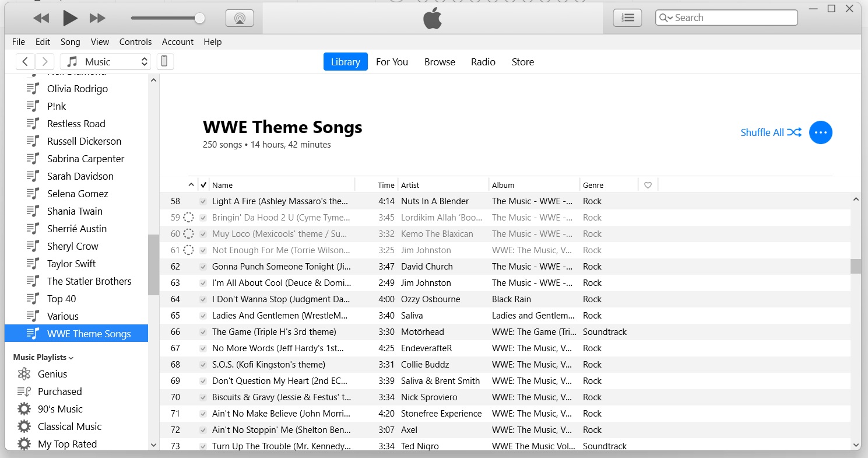The image size is (868, 458).
Task: Open the Controls menu
Action: point(135,42)
